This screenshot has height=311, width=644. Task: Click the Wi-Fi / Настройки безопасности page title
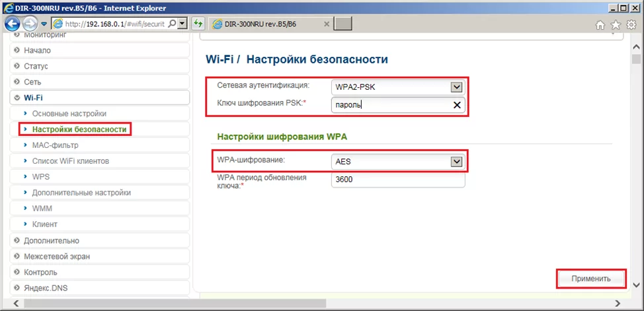pos(296,59)
